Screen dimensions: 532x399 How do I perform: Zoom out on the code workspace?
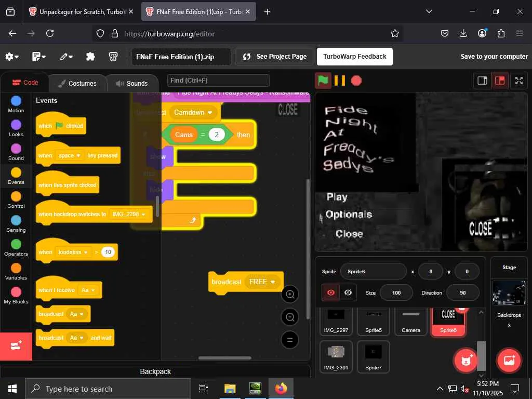point(290,317)
